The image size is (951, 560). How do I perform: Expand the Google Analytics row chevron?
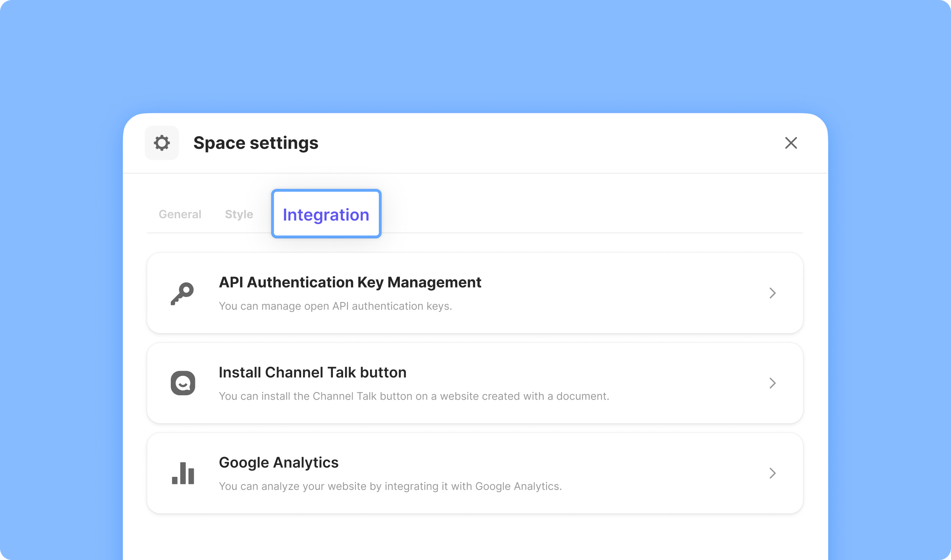pos(772,473)
